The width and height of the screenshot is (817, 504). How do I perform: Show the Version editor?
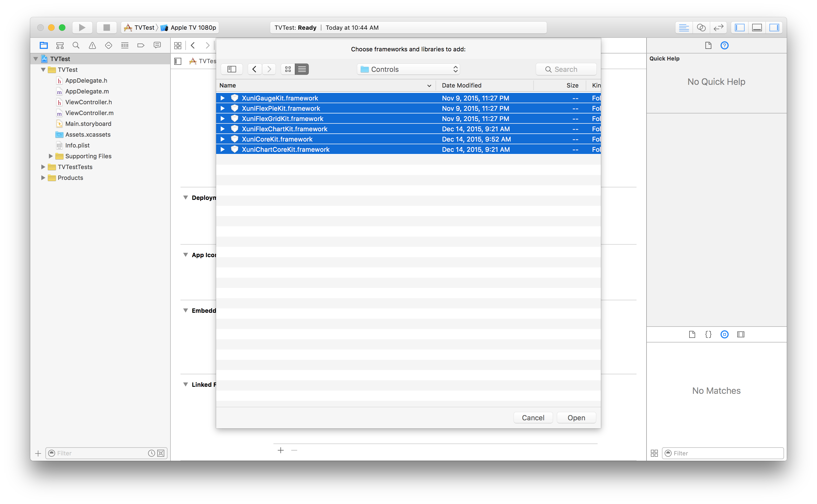(x=718, y=27)
